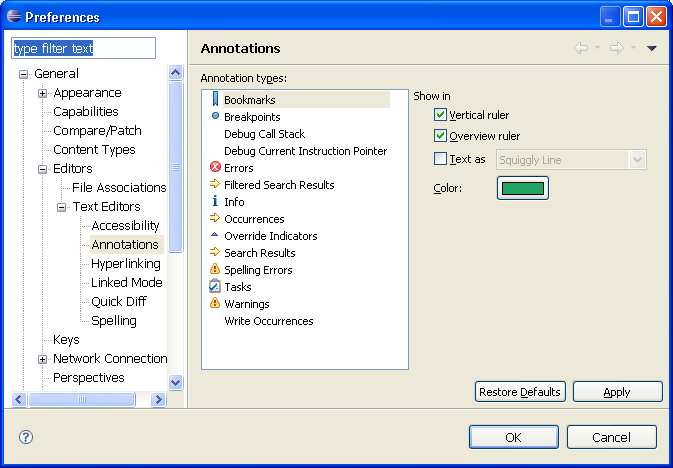Click the Tasks clipboard icon
The height and width of the screenshot is (468, 673).
(x=215, y=286)
